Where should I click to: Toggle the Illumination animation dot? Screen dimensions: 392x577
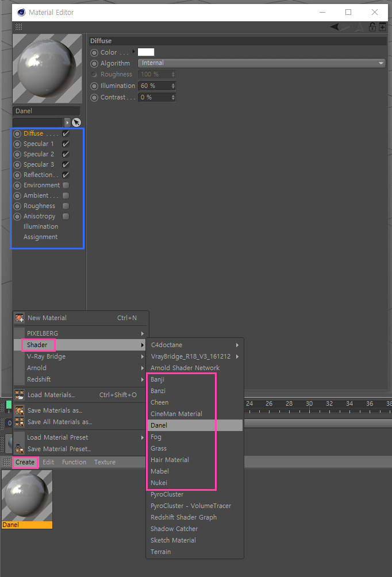94,86
